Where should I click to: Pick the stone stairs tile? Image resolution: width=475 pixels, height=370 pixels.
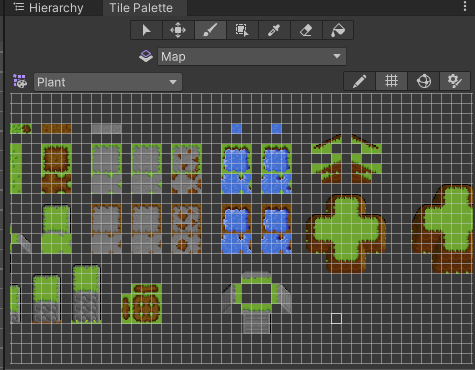pos(256,323)
